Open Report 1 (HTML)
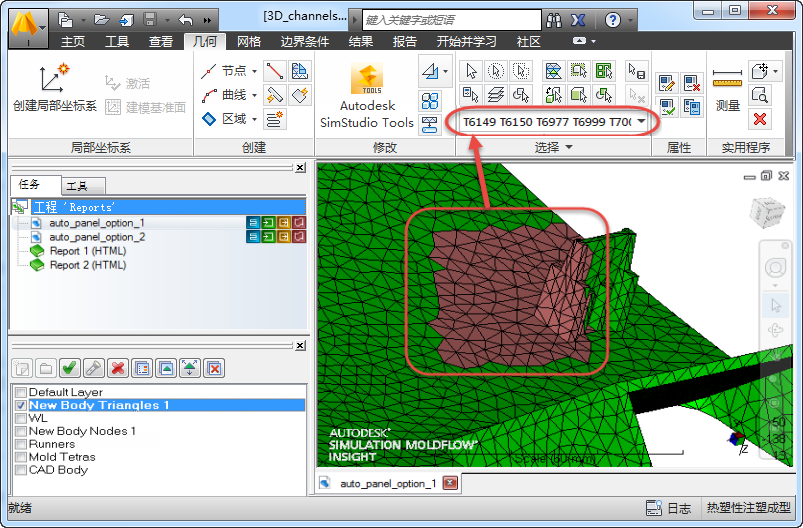 pos(88,251)
